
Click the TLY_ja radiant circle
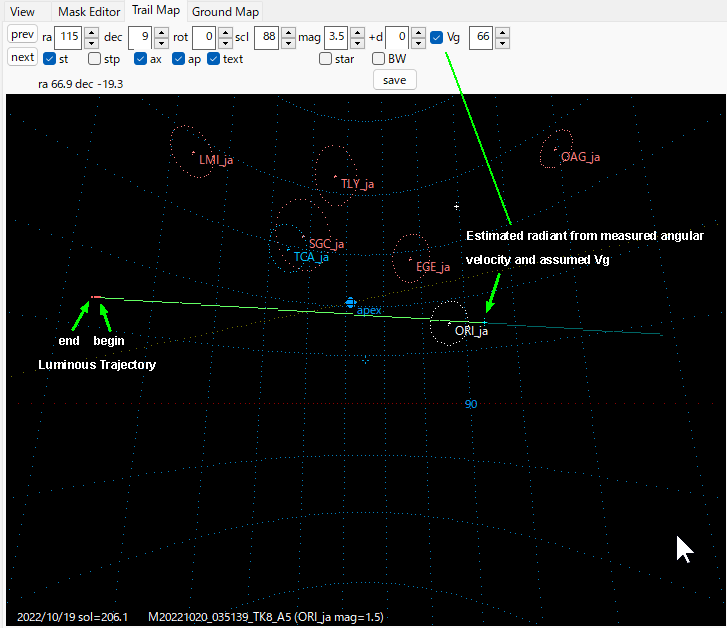pos(335,176)
